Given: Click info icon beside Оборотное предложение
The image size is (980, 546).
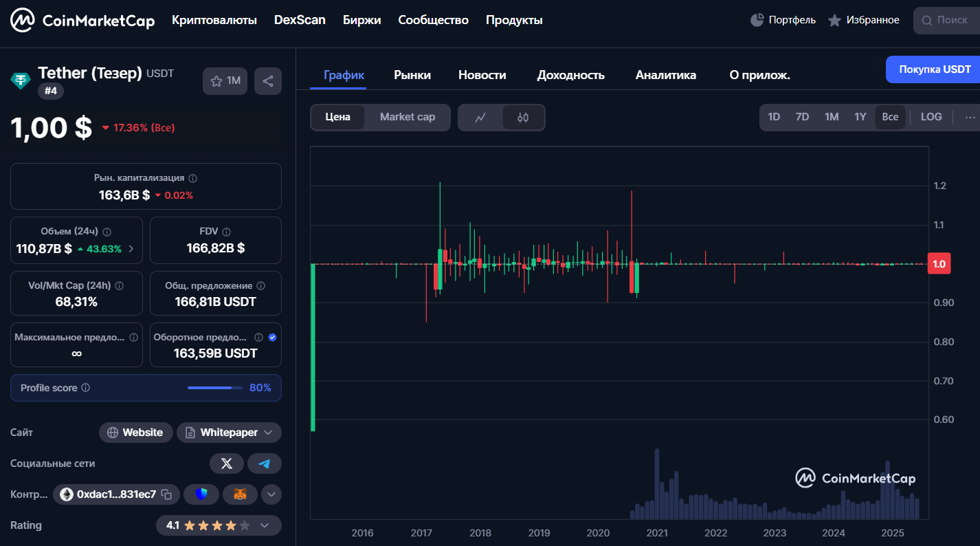Looking at the screenshot, I should [x=258, y=338].
